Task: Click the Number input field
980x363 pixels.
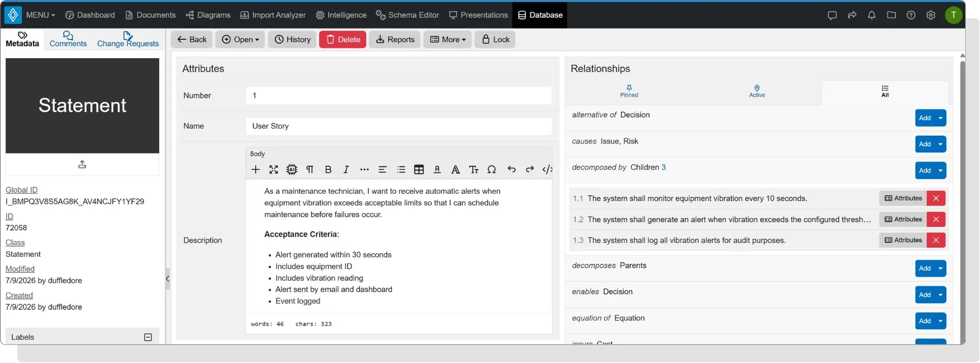Action: tap(399, 96)
